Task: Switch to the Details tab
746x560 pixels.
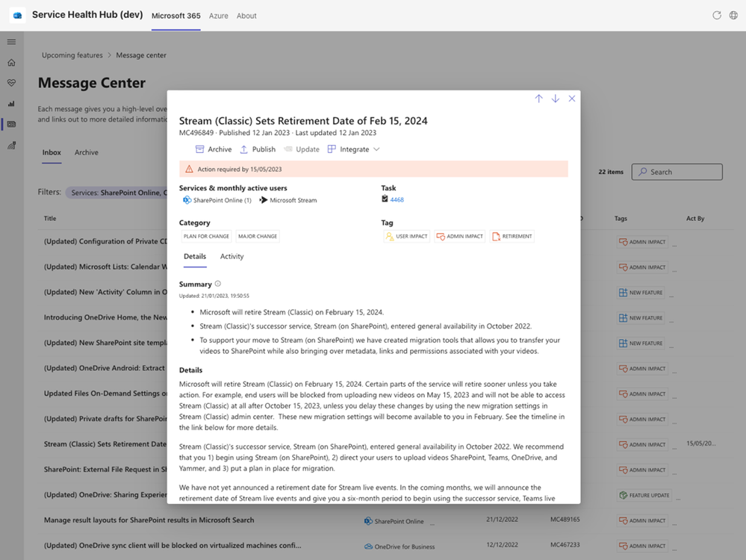Action: pos(195,256)
